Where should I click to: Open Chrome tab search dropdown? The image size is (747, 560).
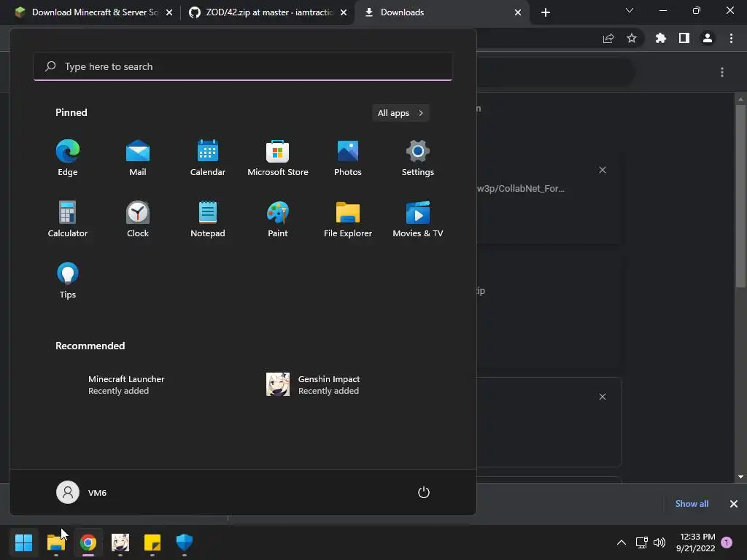(x=630, y=10)
